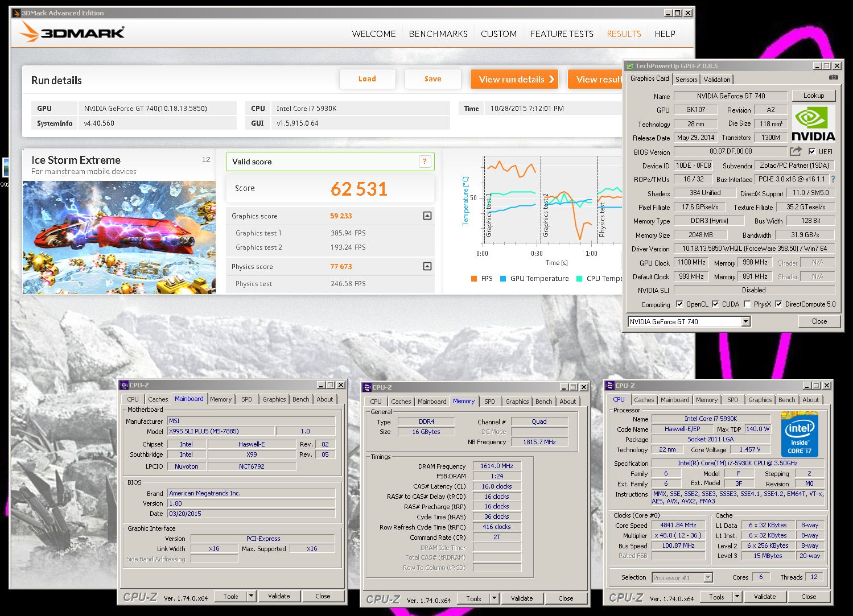The image size is (853, 616).
Task: Click the GPU-Z camera screenshot icon
Action: 834,77
